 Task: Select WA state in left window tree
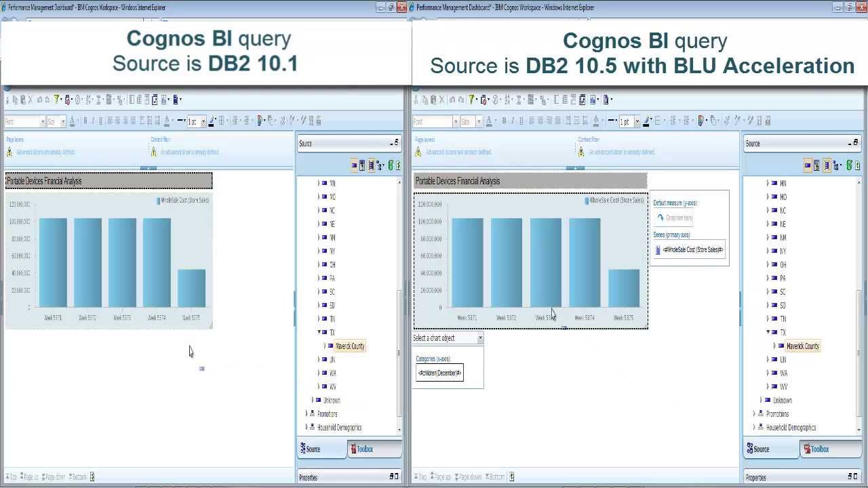332,373
